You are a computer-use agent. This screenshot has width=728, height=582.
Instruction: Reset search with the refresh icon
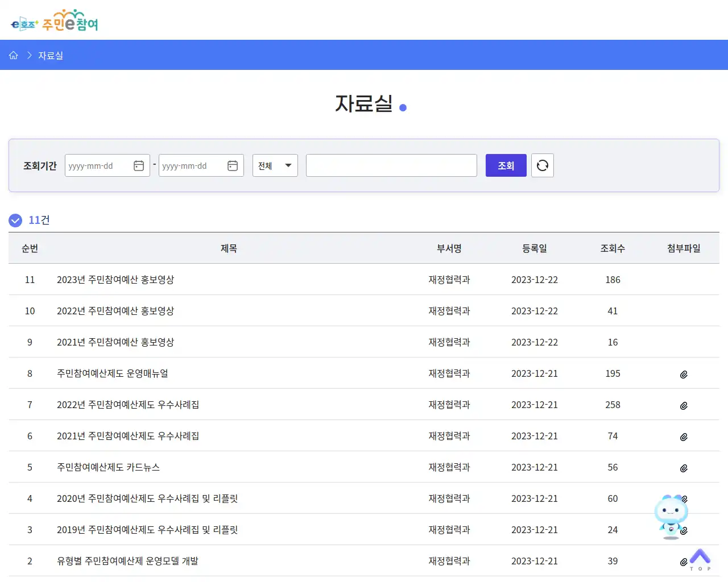tap(543, 165)
